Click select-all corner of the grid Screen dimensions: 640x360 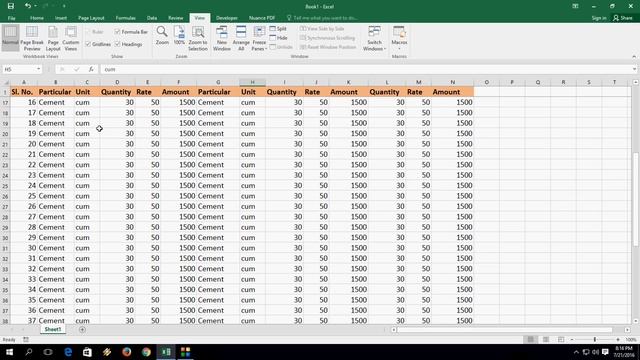5,82
